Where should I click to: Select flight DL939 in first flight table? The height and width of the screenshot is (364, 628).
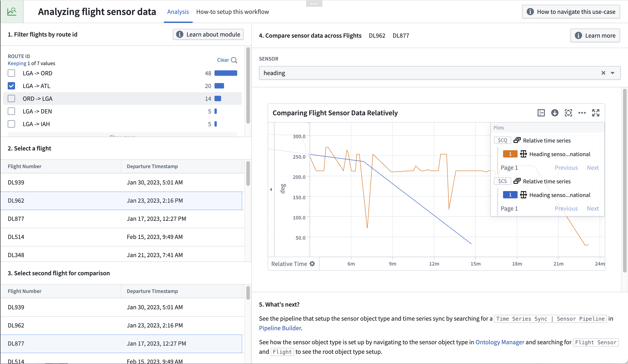121,182
